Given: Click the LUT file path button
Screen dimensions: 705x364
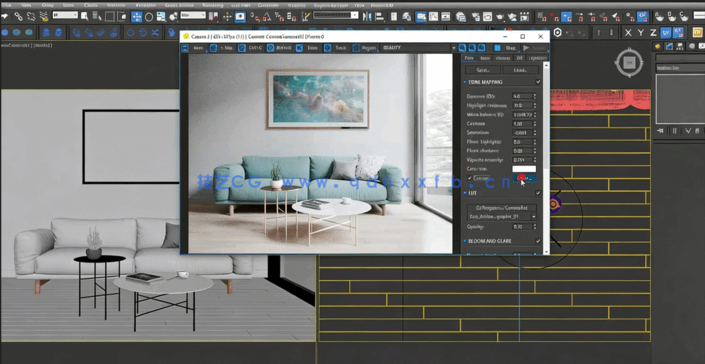Looking at the screenshot, I should (502, 208).
